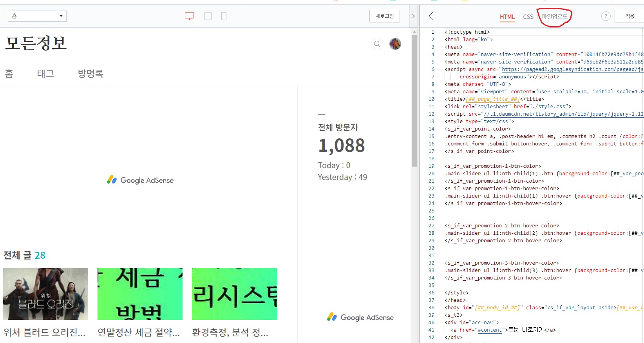The height and width of the screenshot is (343, 644).
Task: Click the 위쳐 블러드 오리진 post title
Action: (44, 332)
